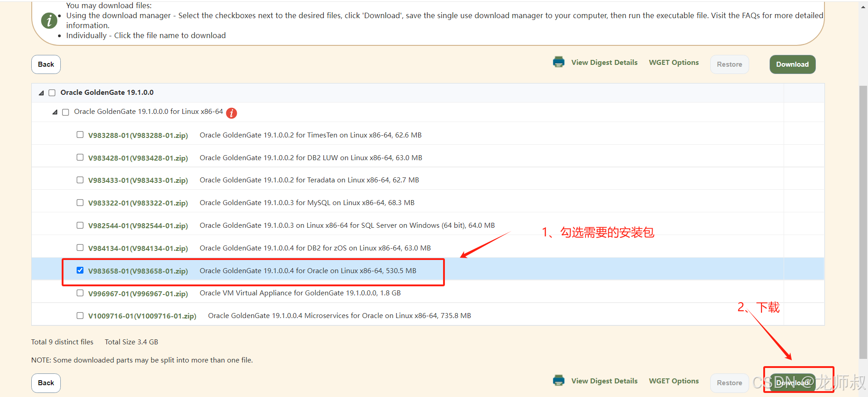Collapse the GoldenGate 19.1.0.0.0 for Linux x86-64 node
The width and height of the screenshot is (868, 397).
[55, 112]
